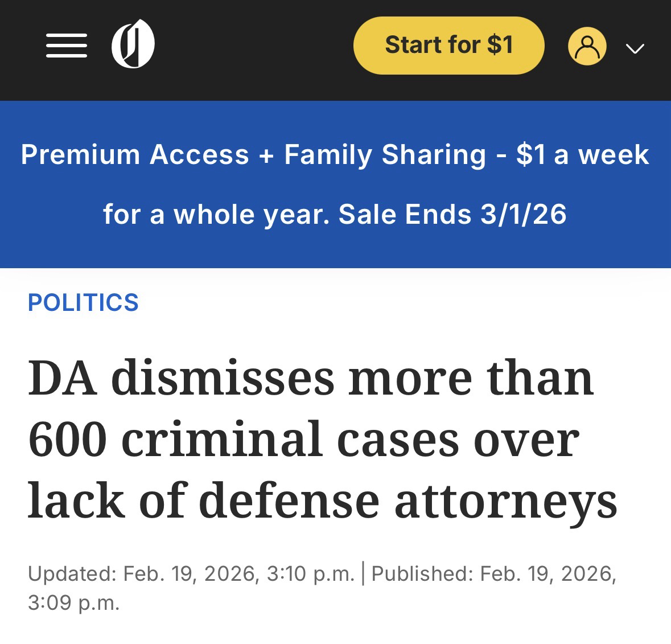Click the "600 criminal cases over" headline line
Viewport: 671px width, 644px height.
(x=303, y=440)
